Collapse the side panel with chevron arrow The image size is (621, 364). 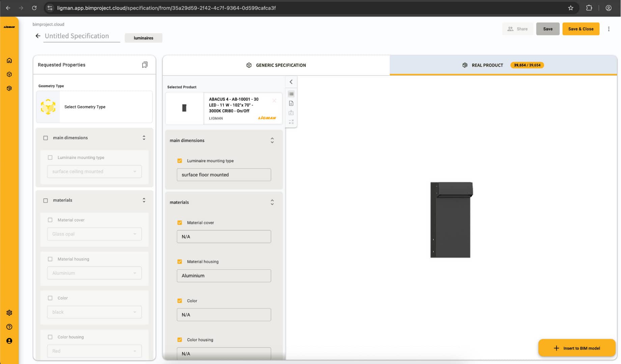291,82
